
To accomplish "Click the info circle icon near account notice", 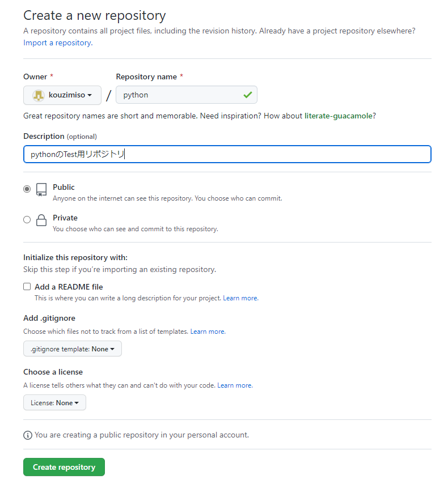I will 28,435.
